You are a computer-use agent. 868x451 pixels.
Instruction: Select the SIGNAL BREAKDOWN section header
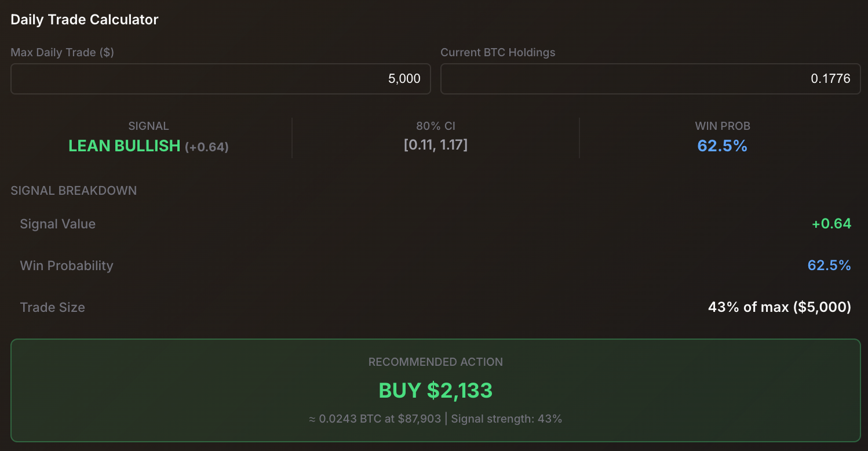click(74, 190)
